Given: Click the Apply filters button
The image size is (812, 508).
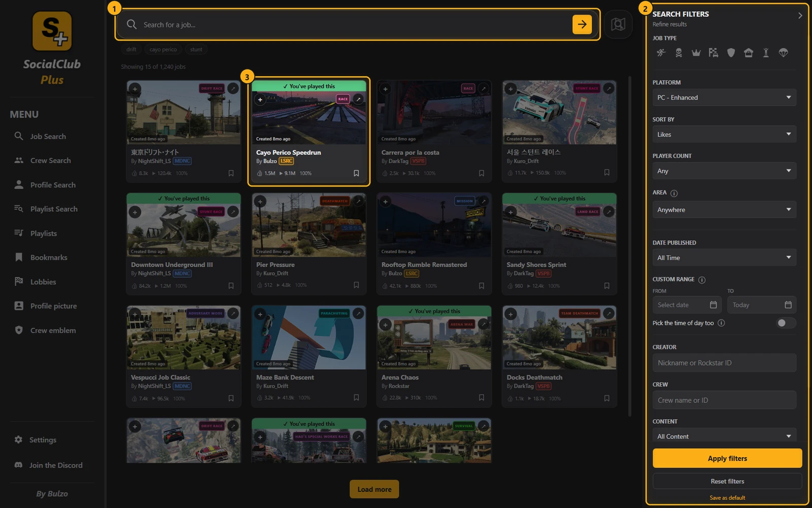Looking at the screenshot, I should click(x=727, y=458).
